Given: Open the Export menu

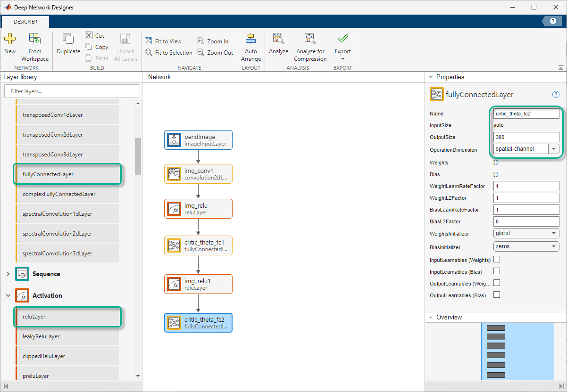Looking at the screenshot, I should [343, 47].
